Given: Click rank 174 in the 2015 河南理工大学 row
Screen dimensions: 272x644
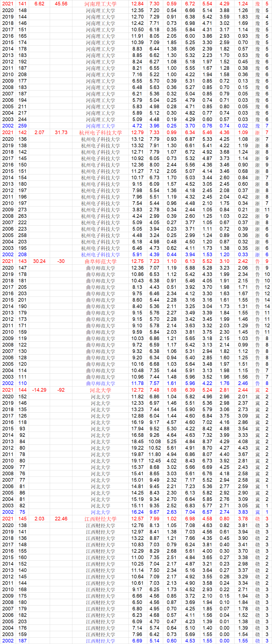Looking at the screenshot, I should (22, 43).
